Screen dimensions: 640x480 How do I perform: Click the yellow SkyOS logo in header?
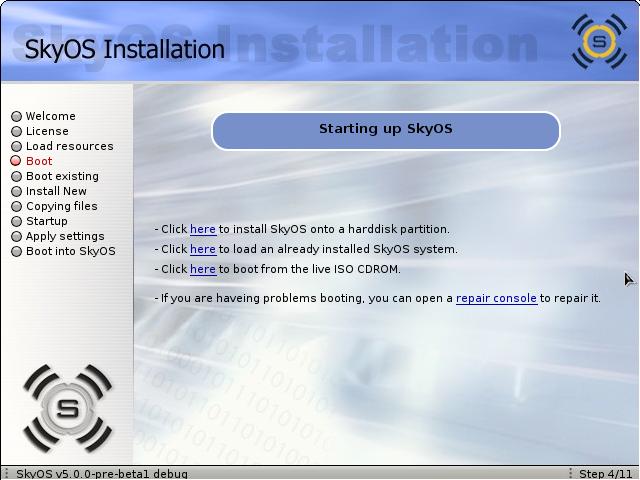[x=599, y=41]
